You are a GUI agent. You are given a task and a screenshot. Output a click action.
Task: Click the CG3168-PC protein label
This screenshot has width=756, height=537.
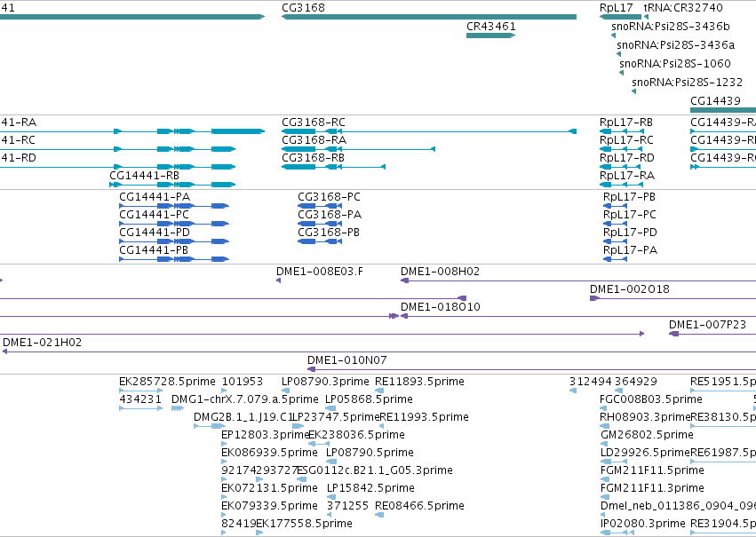click(329, 197)
